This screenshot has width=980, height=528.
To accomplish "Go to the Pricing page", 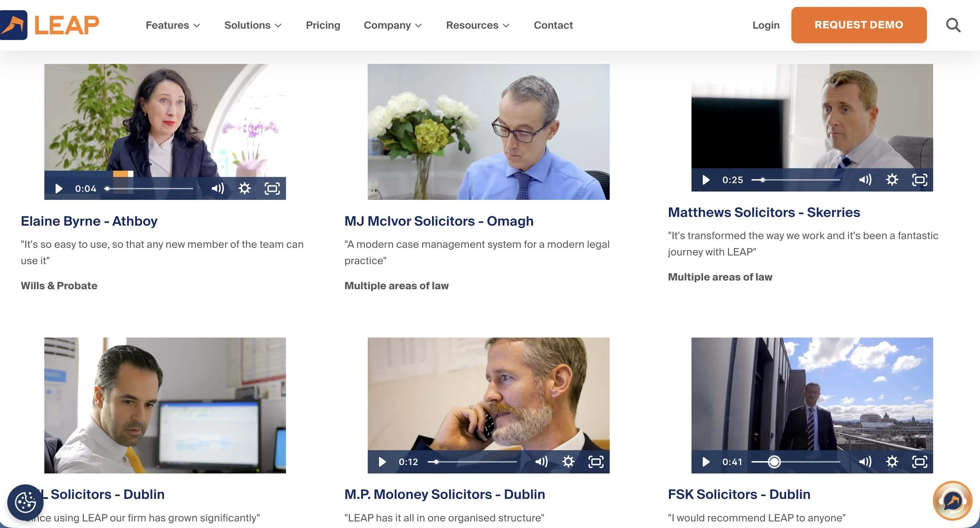I will point(323,25).
